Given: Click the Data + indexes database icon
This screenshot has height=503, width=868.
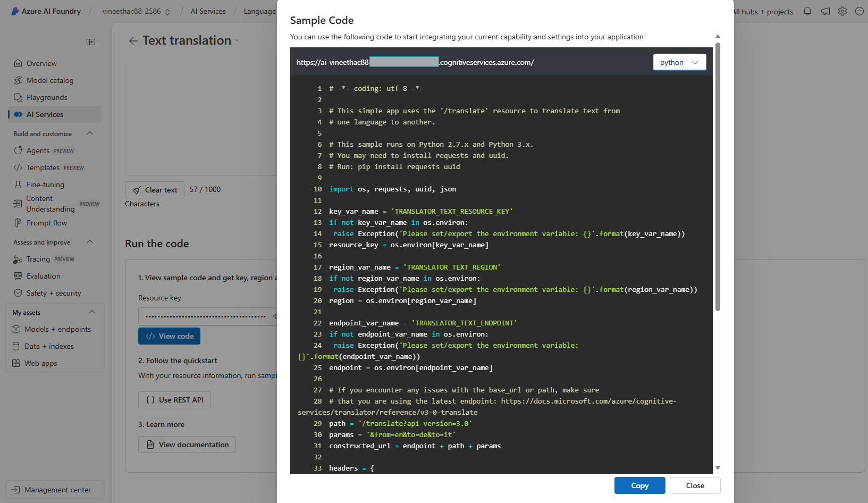Looking at the screenshot, I should tap(16, 346).
